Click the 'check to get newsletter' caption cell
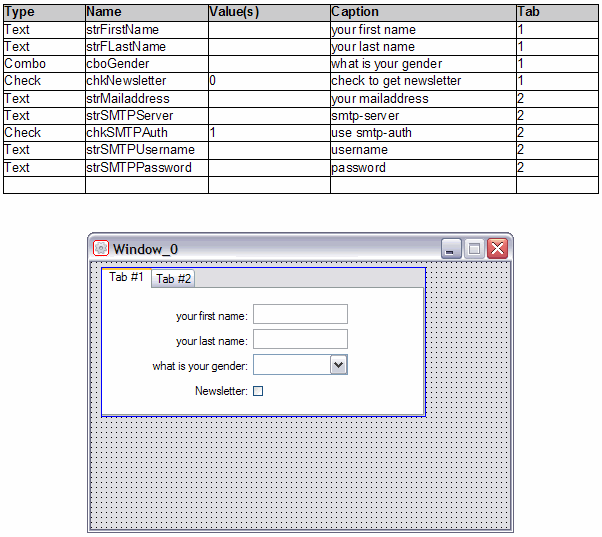The width and height of the screenshot is (602, 537). click(x=423, y=81)
